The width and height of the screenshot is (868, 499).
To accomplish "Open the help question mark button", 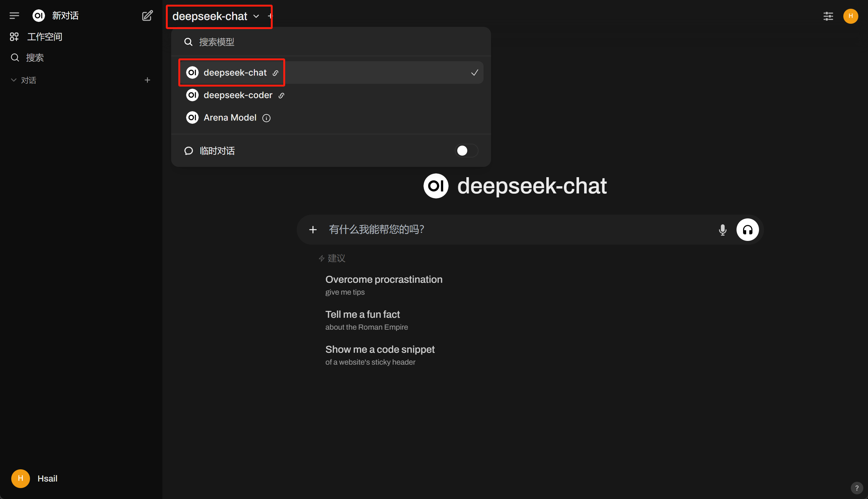I will [x=857, y=488].
